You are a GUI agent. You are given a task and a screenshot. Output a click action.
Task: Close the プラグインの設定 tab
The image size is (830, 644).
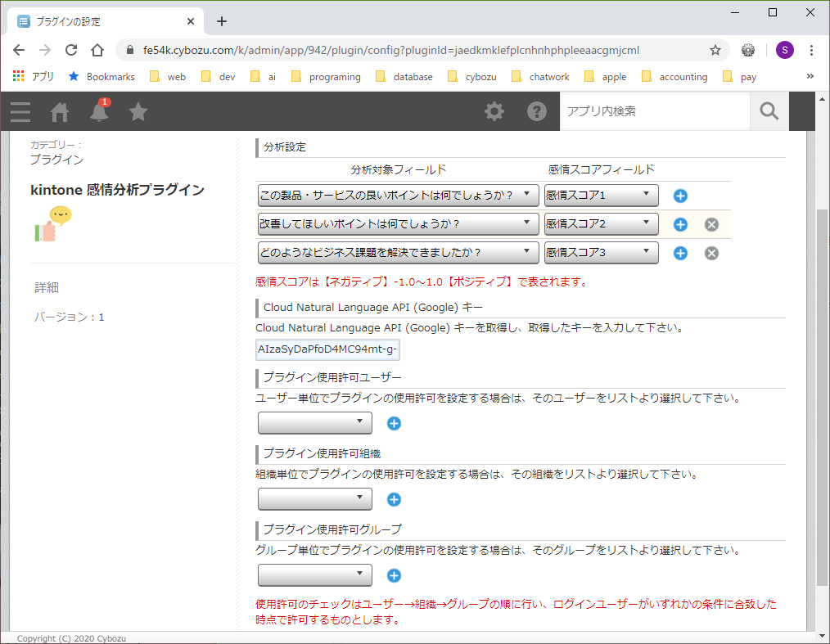[x=191, y=22]
